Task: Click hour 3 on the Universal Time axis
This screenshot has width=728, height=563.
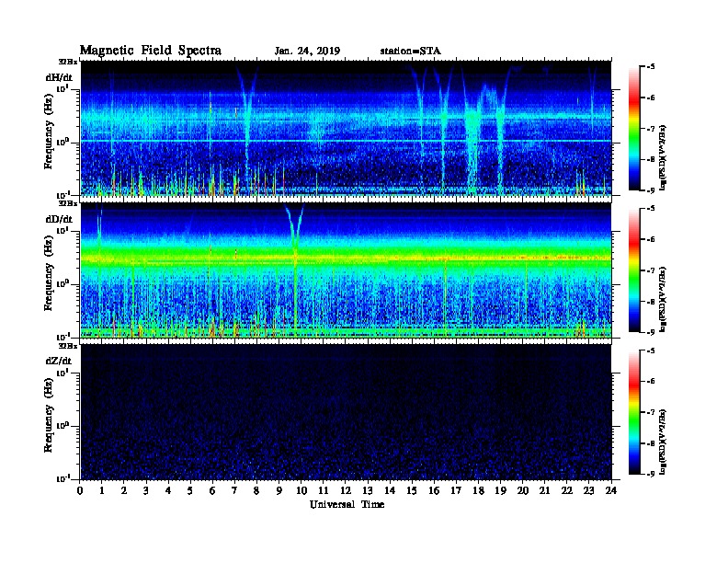Action: tap(146, 491)
